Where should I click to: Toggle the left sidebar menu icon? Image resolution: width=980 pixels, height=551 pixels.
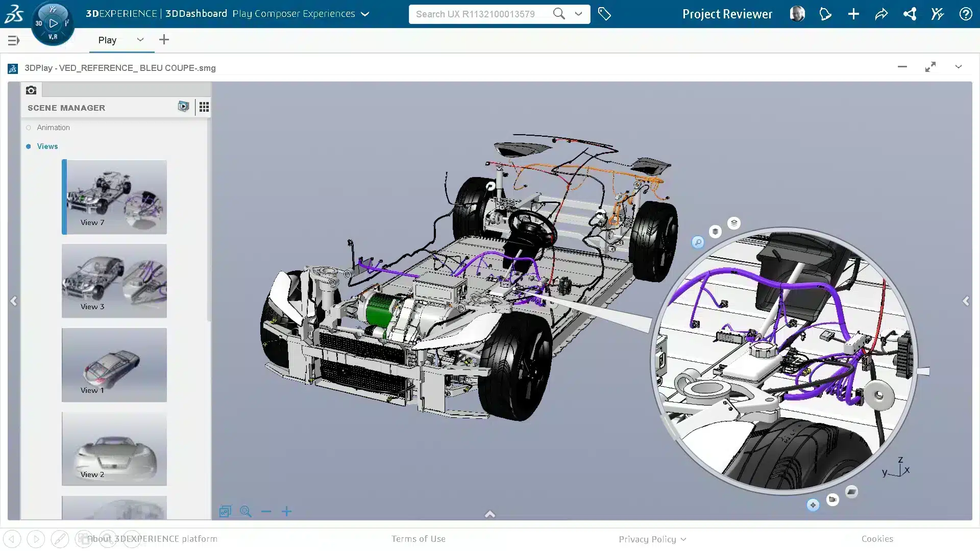tap(14, 40)
